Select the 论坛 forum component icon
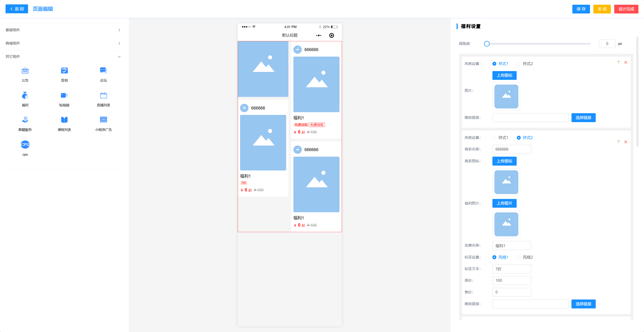This screenshot has height=332, width=644. (103, 71)
